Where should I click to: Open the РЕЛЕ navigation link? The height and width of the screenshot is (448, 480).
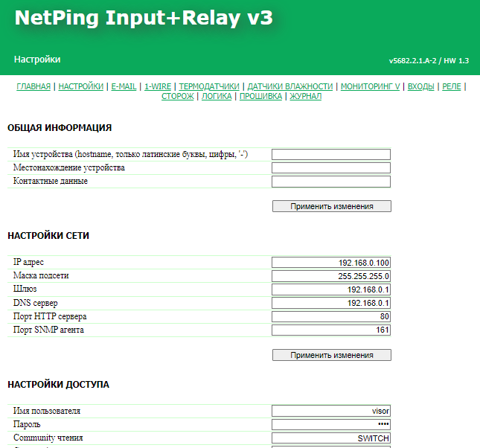[x=451, y=86]
